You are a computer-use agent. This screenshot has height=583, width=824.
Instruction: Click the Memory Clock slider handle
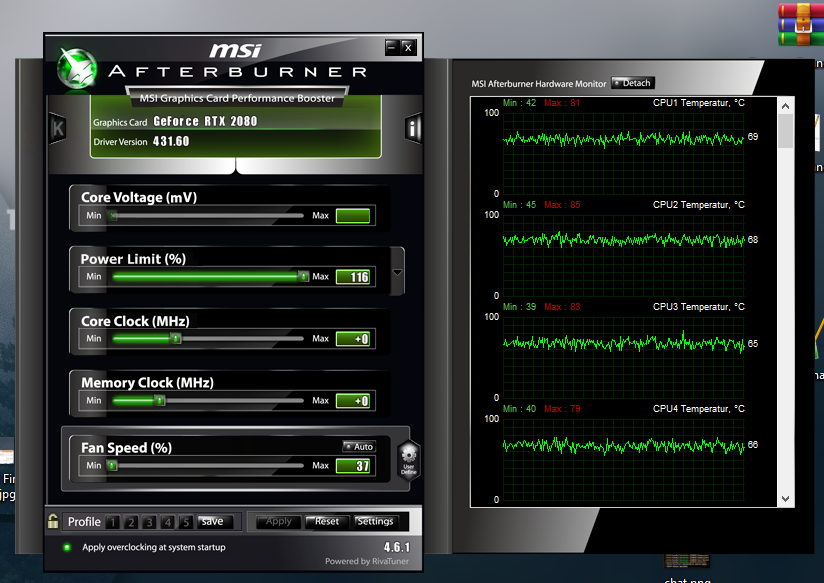pyautogui.click(x=160, y=401)
